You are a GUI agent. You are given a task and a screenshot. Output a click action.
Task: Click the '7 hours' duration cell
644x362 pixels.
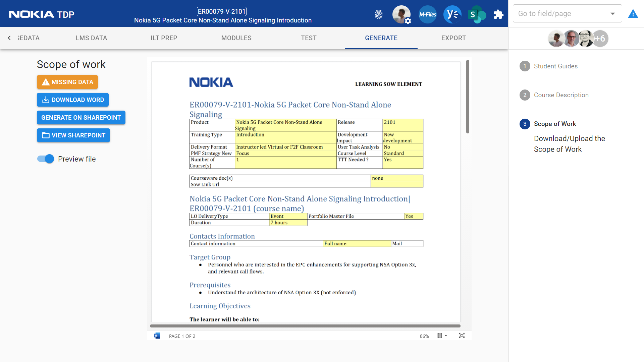[x=288, y=223]
